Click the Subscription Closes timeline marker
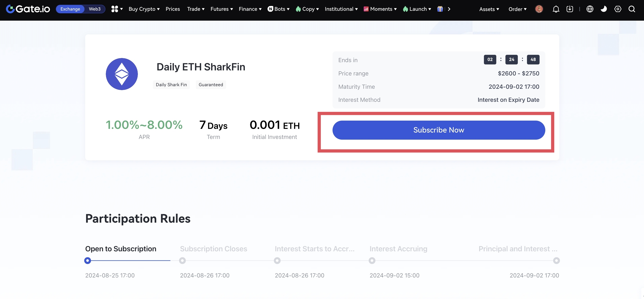Screen dimensions: 644x299 point(183,261)
